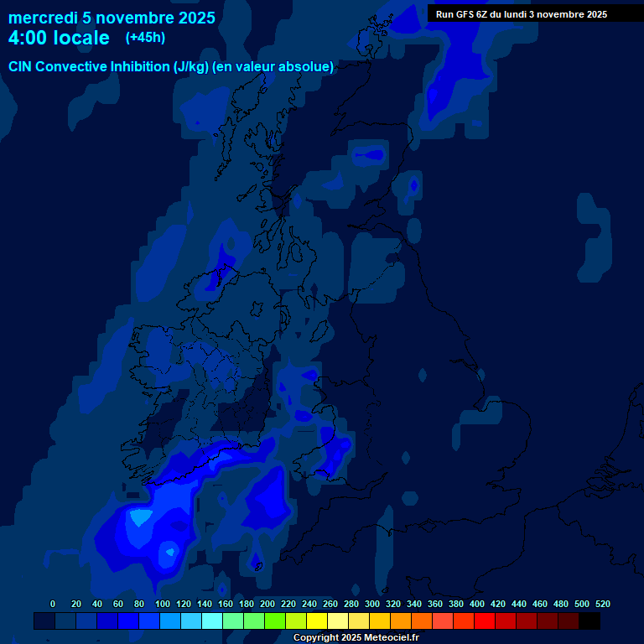The image size is (644, 644).
Task: Click the legend value label 260
Action: 330,604
